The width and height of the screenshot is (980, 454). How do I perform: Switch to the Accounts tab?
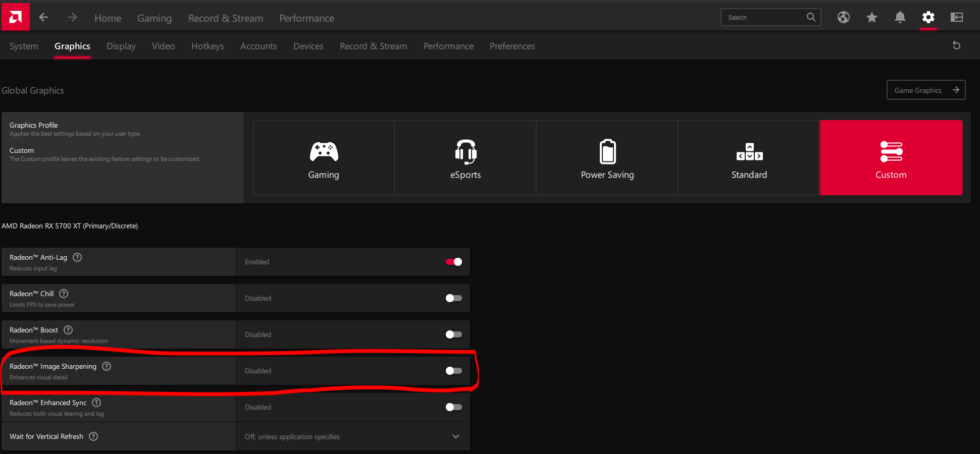pos(259,46)
